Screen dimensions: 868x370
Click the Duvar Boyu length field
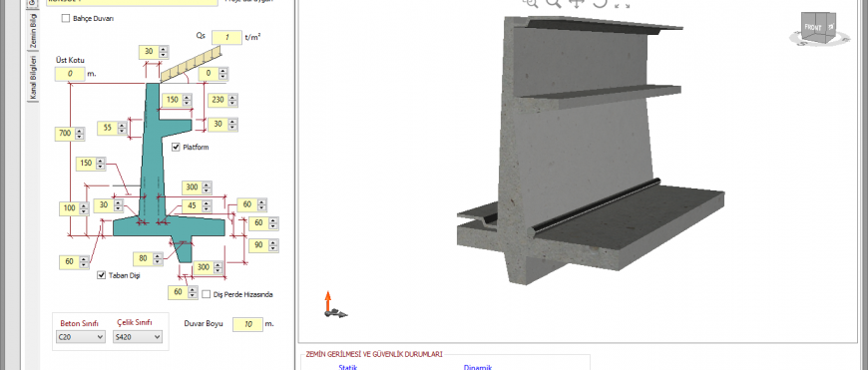(x=247, y=323)
